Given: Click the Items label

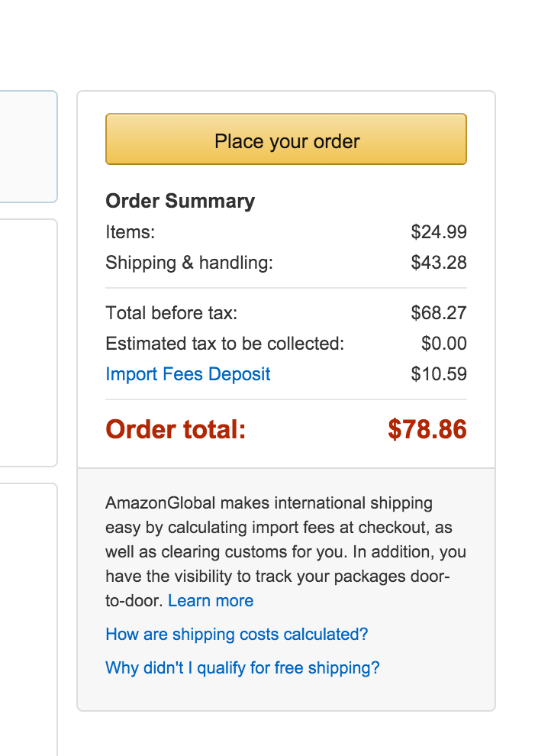Looking at the screenshot, I should [130, 232].
